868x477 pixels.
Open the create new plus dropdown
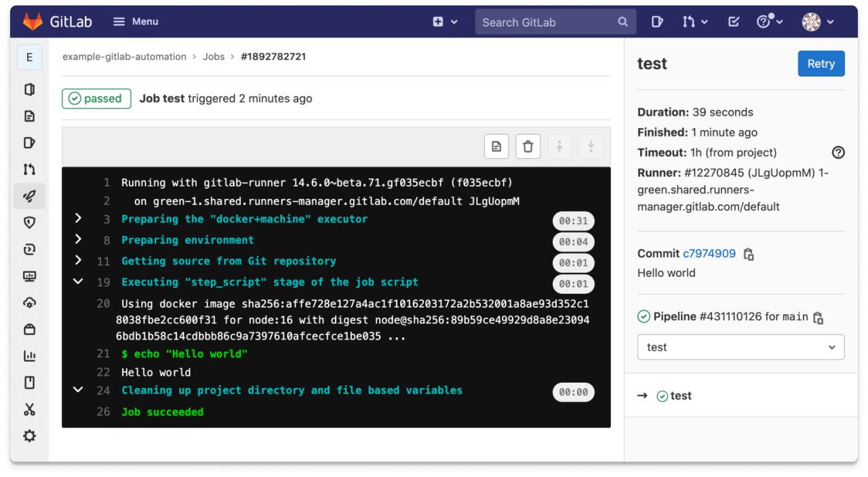point(445,22)
